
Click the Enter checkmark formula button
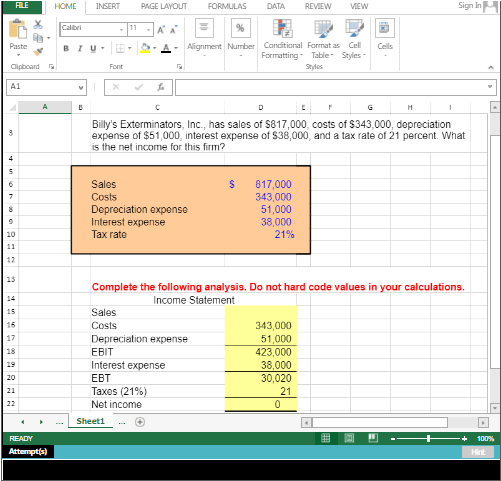pos(139,87)
